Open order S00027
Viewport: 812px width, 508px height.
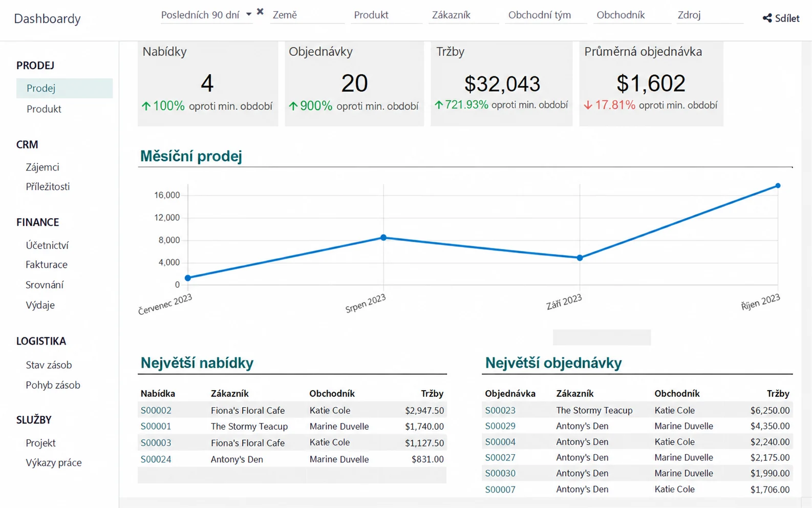(500, 458)
